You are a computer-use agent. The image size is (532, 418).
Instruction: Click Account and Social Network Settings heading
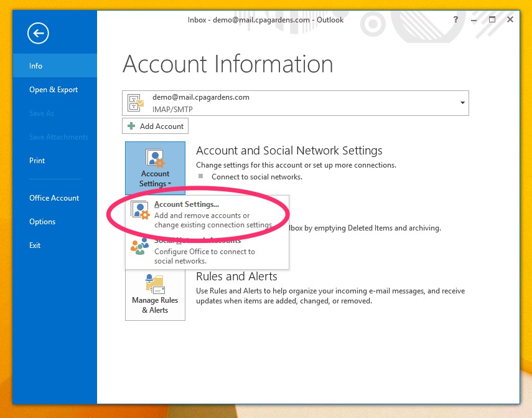pos(289,150)
